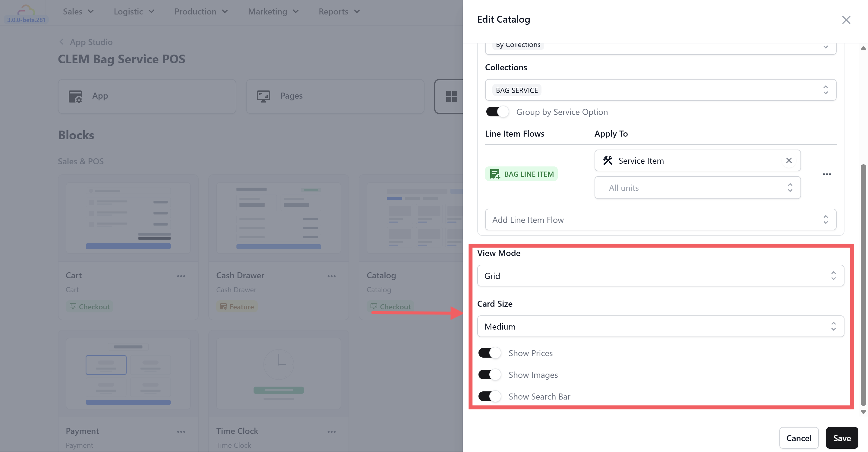Viewport: 868px width, 452px height.
Task: Open Payment block more options
Action: coord(181,432)
